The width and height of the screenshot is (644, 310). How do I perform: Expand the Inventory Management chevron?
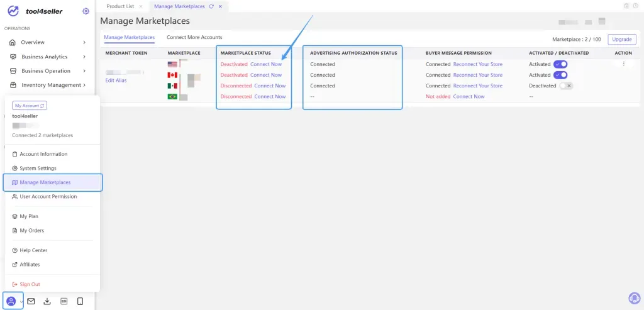84,85
